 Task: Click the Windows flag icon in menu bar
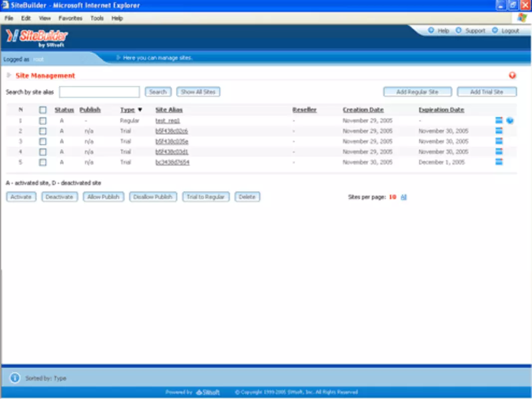[x=522, y=17]
